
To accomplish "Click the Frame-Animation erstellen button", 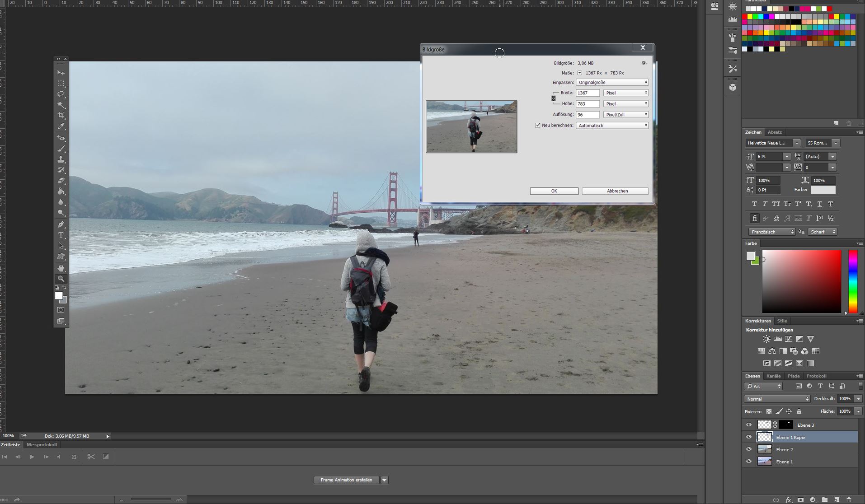I will coord(346,480).
